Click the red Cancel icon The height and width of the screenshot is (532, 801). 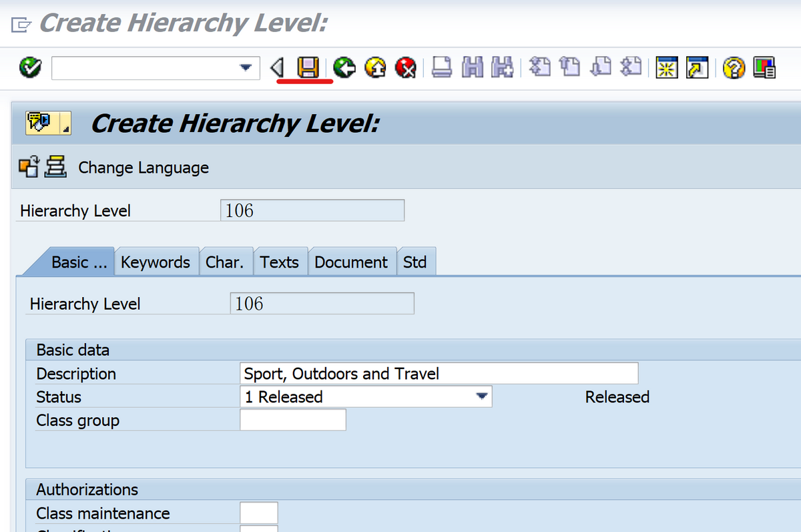pyautogui.click(x=406, y=67)
